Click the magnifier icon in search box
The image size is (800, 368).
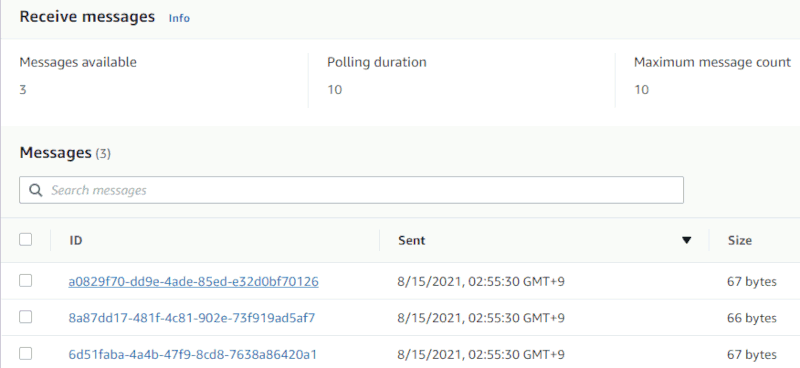36,190
